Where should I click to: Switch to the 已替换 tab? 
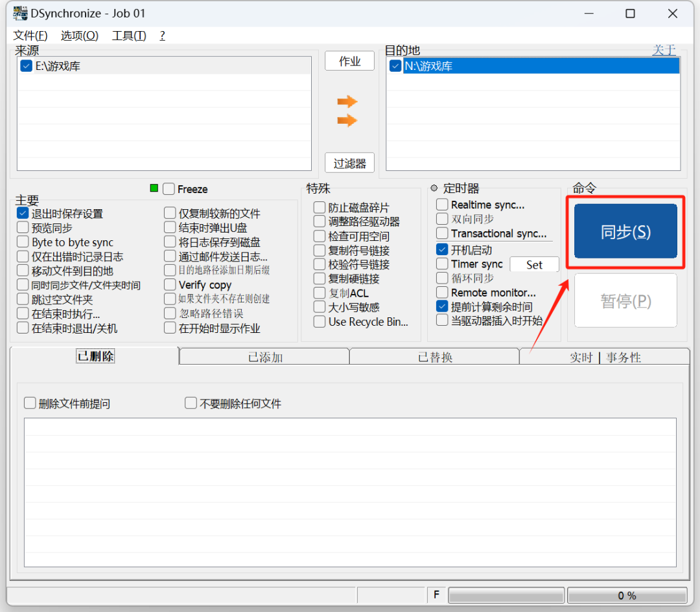point(435,357)
